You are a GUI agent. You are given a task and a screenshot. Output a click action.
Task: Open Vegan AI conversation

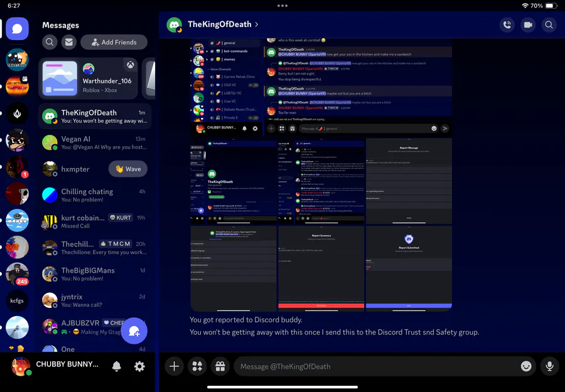coord(95,142)
